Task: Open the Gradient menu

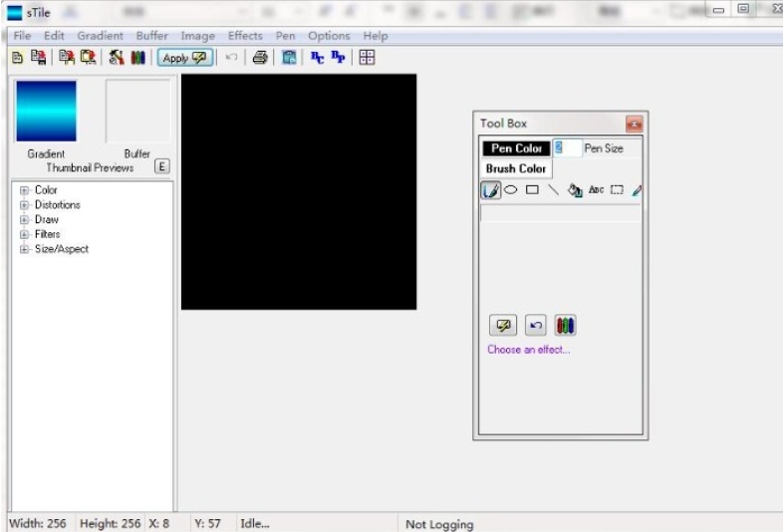Action: coord(101,36)
